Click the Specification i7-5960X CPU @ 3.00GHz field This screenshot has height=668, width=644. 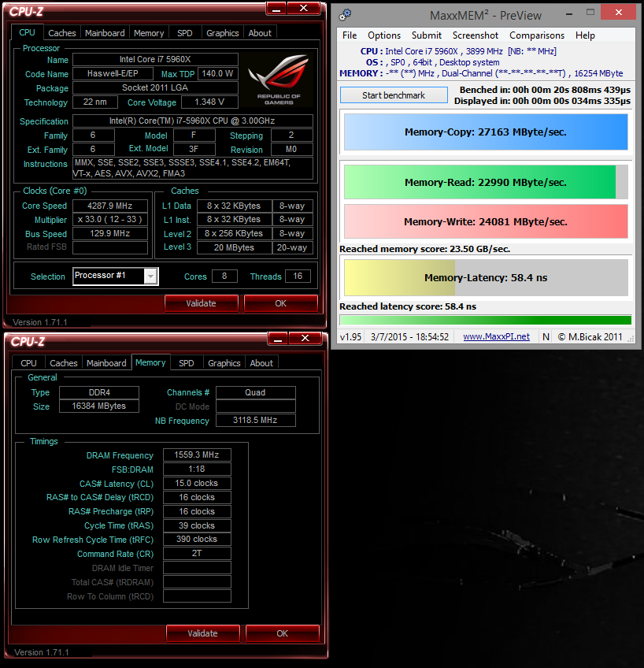[193, 121]
